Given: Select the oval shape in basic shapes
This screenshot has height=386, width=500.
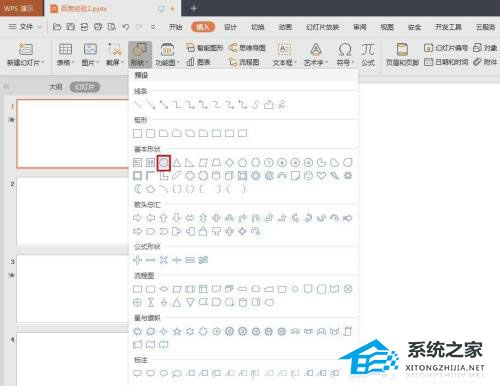Looking at the screenshot, I should [164, 163].
